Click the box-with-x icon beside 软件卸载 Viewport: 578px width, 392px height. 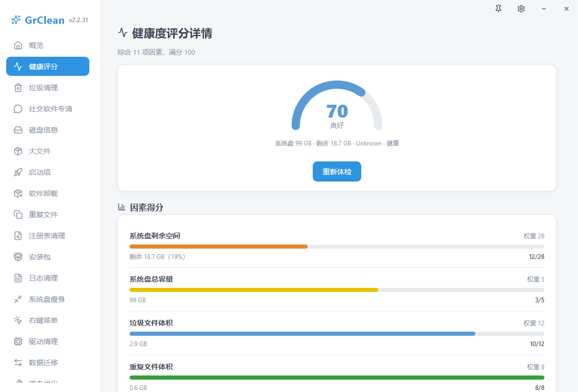(x=18, y=193)
